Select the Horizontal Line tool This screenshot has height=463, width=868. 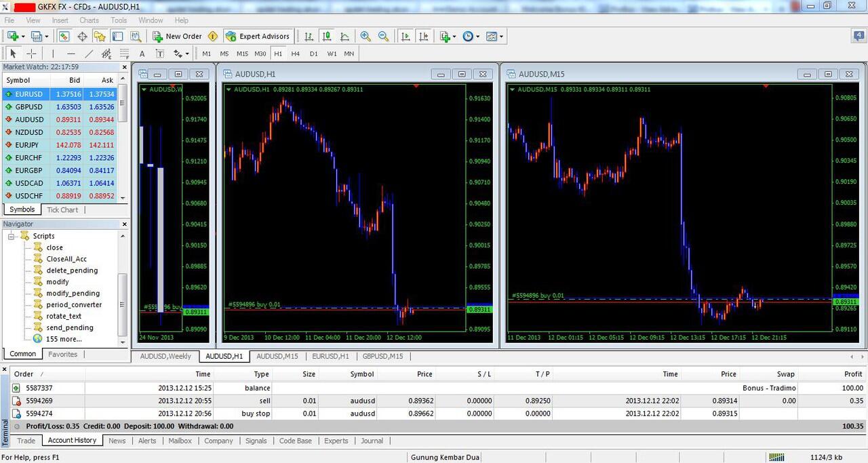(x=71, y=54)
